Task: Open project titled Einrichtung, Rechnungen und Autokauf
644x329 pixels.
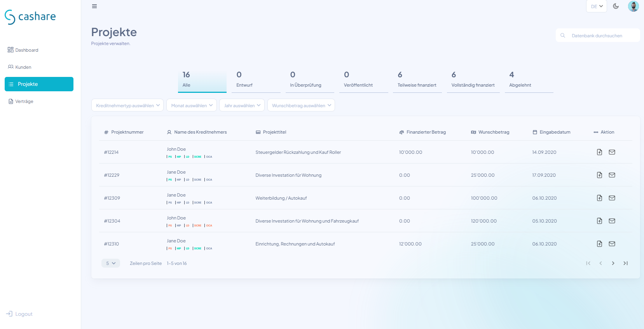Action: (x=295, y=244)
